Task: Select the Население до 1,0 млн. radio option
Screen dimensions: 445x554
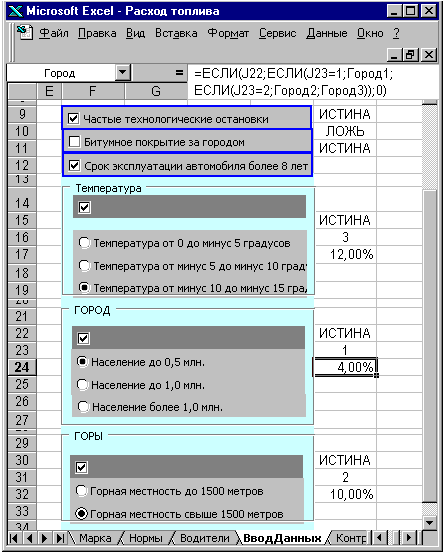Action: click(x=82, y=384)
